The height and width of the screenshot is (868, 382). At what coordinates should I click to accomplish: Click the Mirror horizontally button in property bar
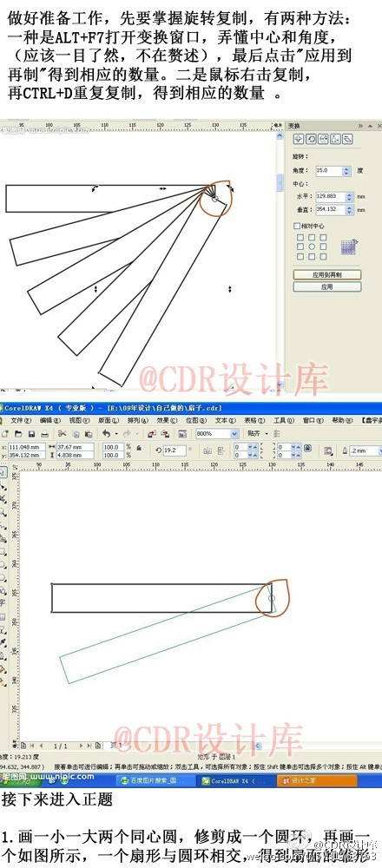(x=208, y=450)
